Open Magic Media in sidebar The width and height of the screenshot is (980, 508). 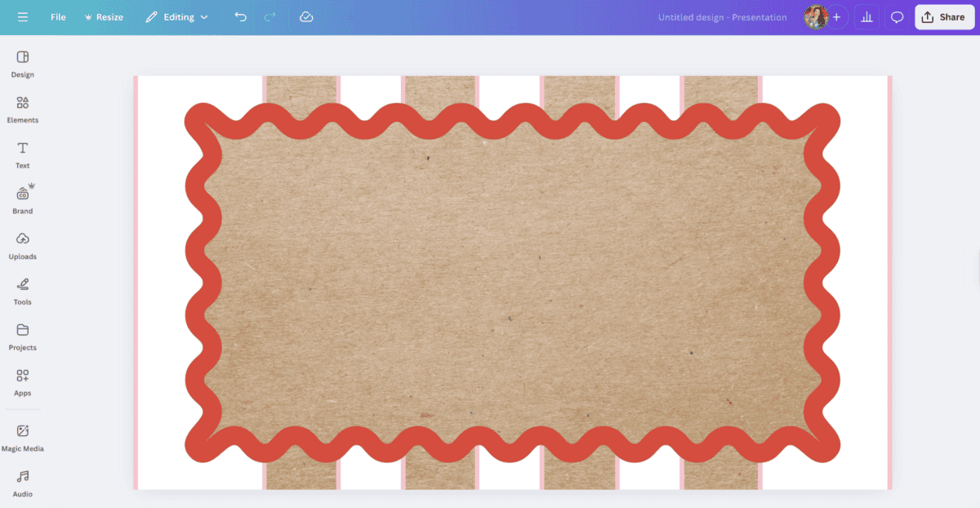point(23,437)
